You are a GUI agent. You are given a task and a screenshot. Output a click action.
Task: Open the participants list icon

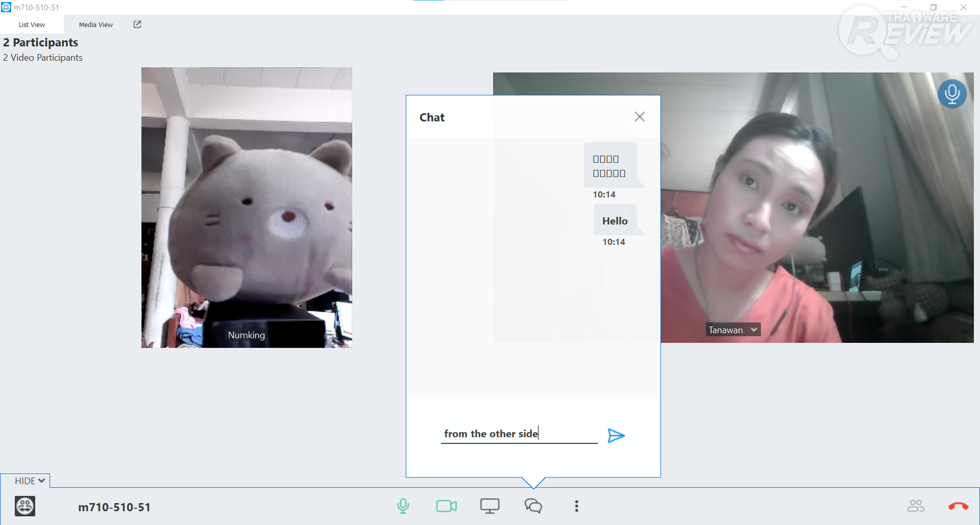916,506
